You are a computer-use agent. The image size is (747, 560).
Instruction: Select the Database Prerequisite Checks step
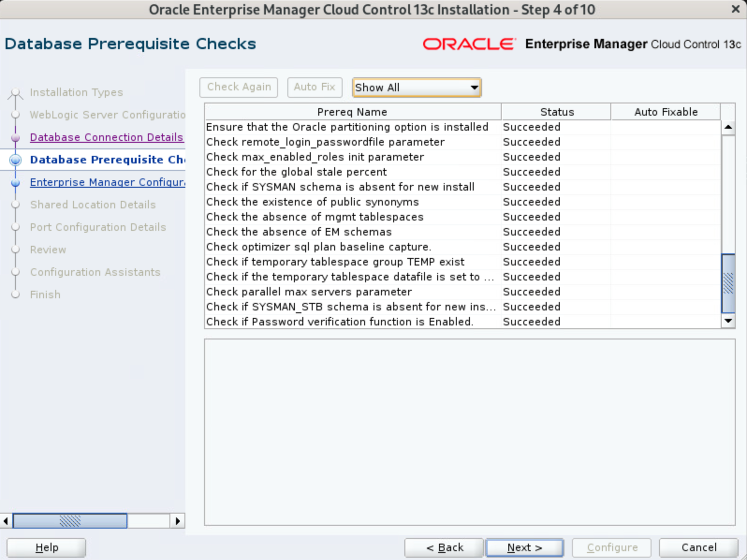point(108,160)
